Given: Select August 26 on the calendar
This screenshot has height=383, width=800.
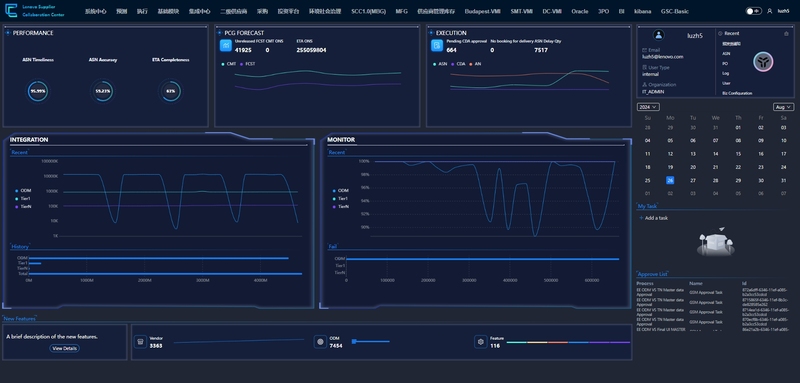Looking at the screenshot, I should (670, 180).
